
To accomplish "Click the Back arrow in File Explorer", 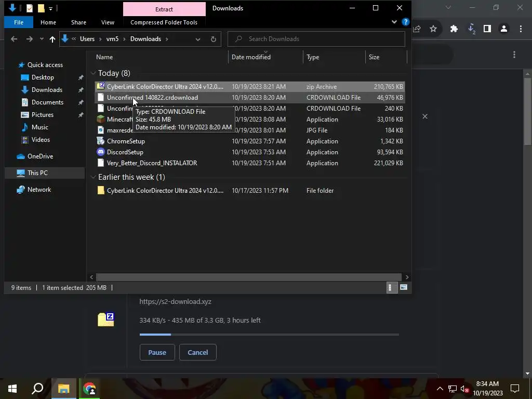I will point(14,39).
